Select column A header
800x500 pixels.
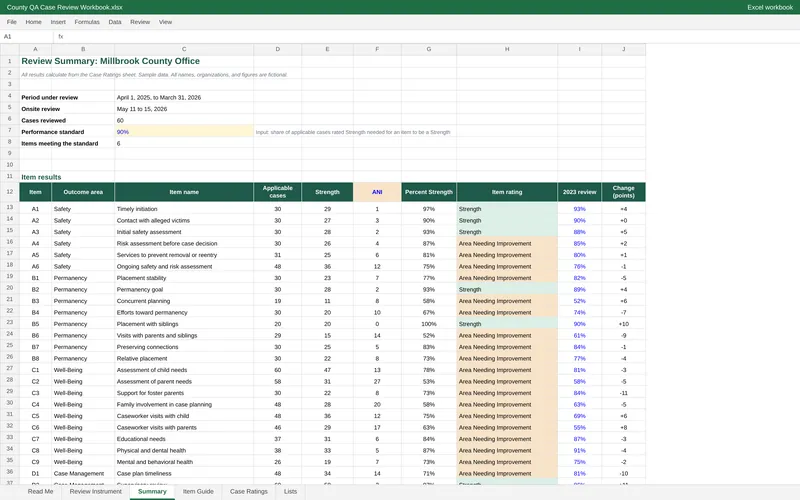(x=35, y=49)
